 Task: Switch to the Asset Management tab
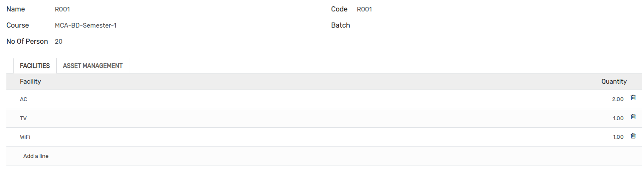(x=93, y=66)
